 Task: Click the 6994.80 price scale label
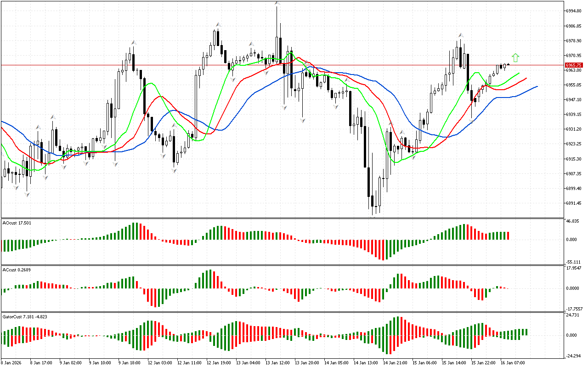(x=574, y=11)
